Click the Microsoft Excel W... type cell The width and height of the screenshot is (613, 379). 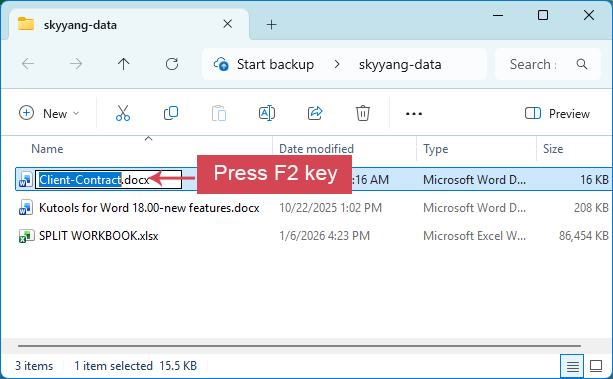pyautogui.click(x=474, y=236)
